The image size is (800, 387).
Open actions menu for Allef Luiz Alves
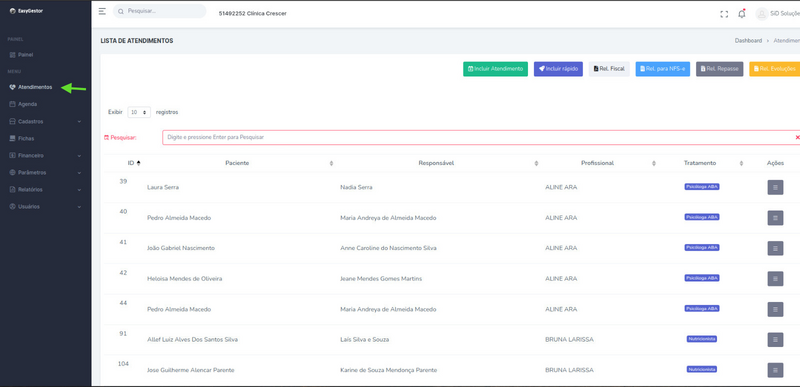[775, 340]
